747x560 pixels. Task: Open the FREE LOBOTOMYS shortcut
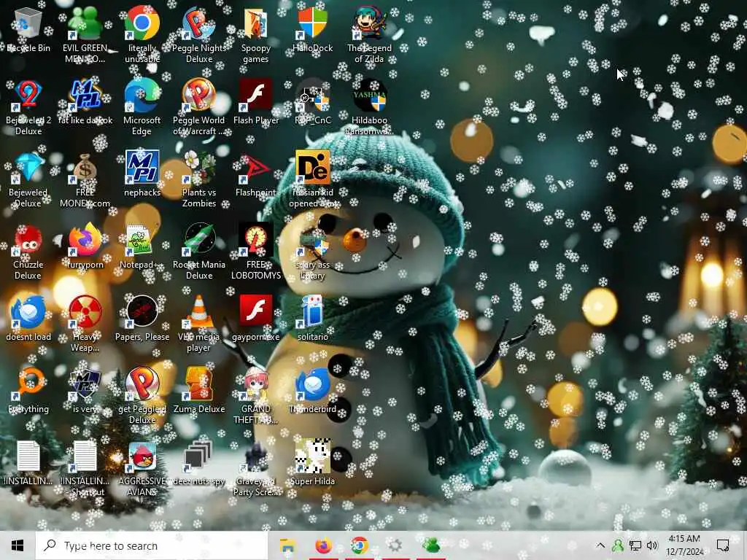[x=256, y=252]
